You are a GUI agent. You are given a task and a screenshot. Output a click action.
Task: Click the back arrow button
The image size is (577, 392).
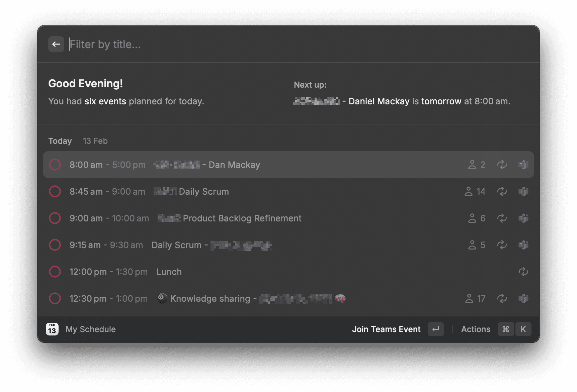(56, 44)
